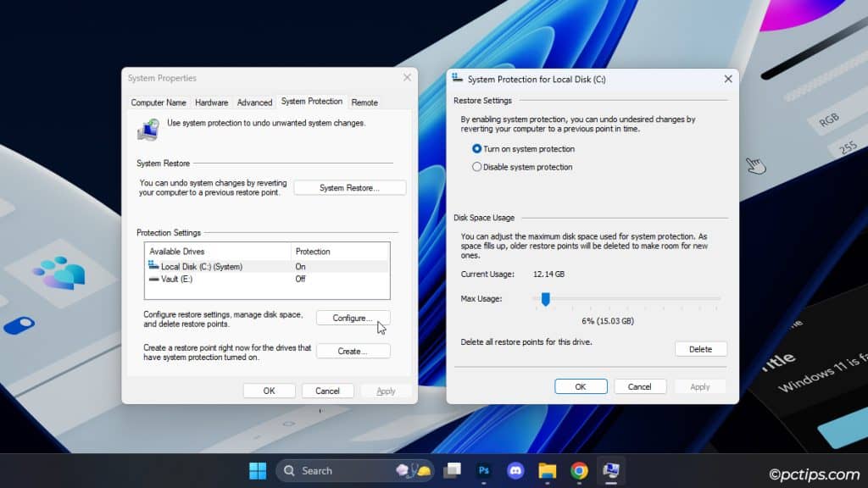The width and height of the screenshot is (868, 488).
Task: Select Disable system protection
Action: coord(476,166)
